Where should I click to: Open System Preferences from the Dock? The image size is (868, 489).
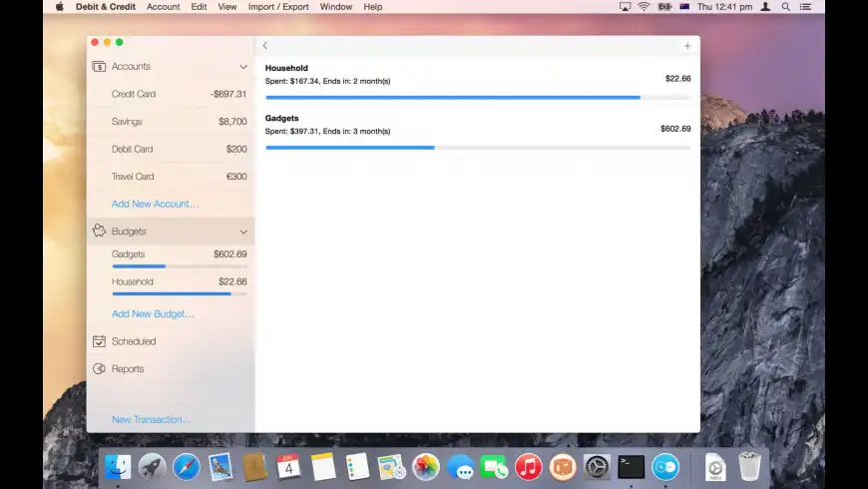[597, 467]
